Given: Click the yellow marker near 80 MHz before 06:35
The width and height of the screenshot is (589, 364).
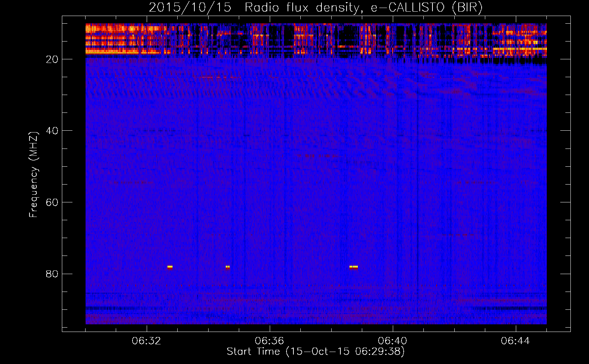Looking at the screenshot, I should point(228,267).
